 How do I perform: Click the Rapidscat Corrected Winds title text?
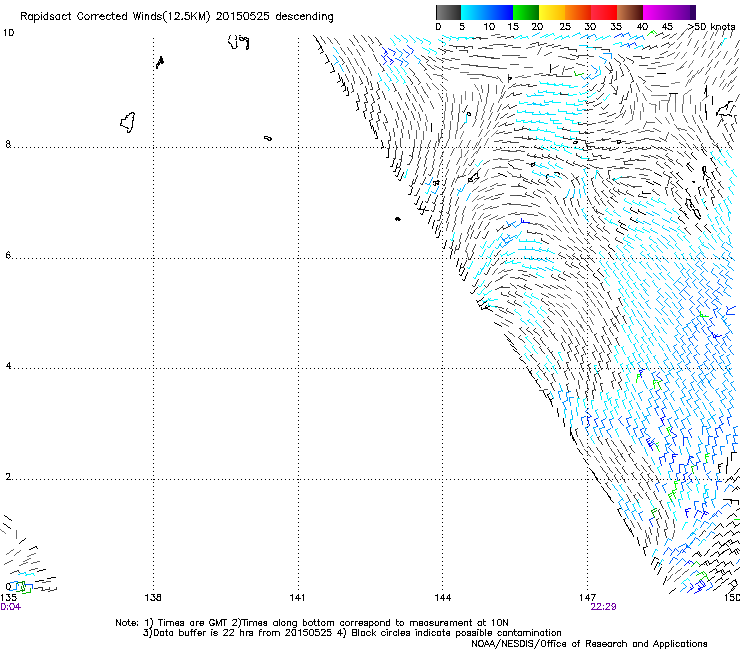tap(177, 17)
